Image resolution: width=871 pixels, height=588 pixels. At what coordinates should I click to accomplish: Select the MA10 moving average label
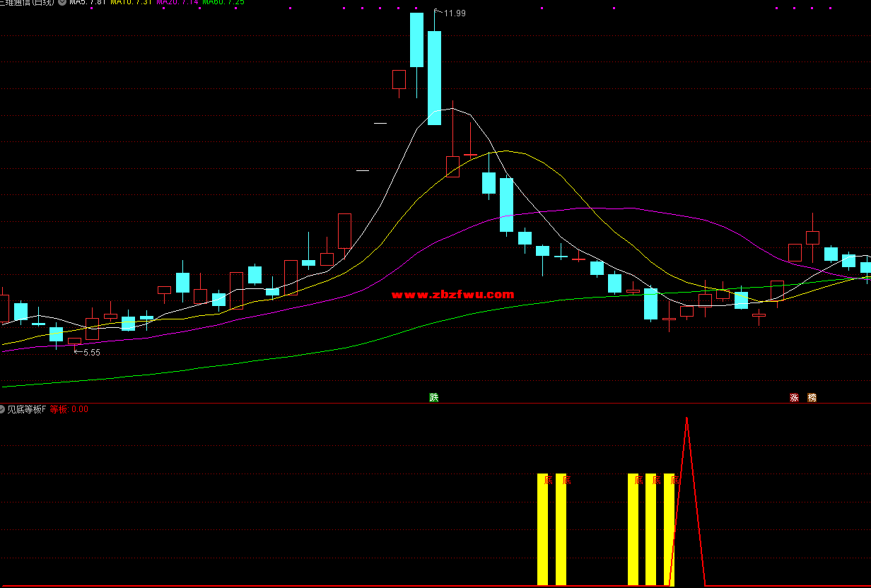point(131,2)
